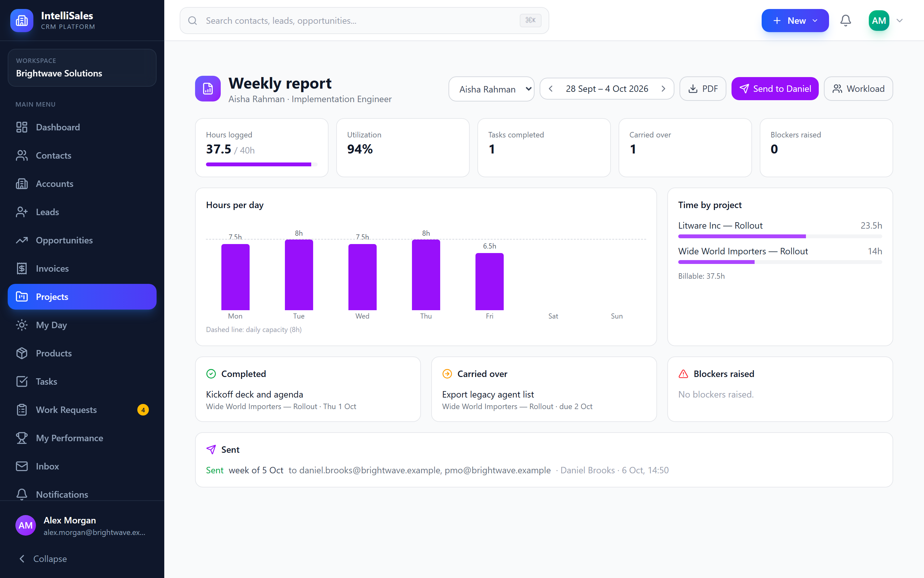Click the AM avatar in top bar
924x578 pixels.
[x=878, y=21]
